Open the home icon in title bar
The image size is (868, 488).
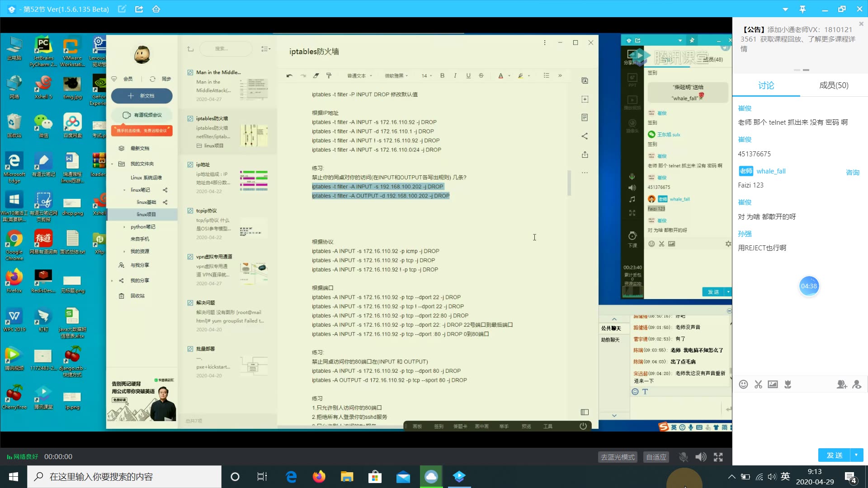156,9
